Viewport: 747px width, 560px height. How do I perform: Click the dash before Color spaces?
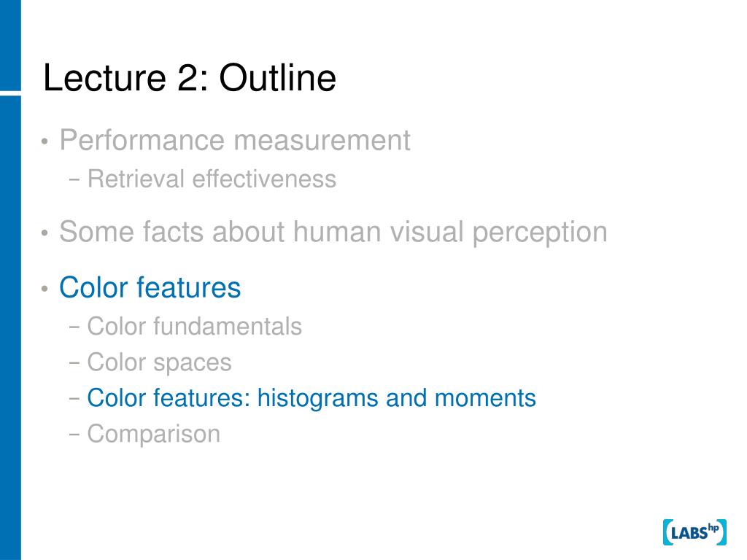click(x=74, y=363)
